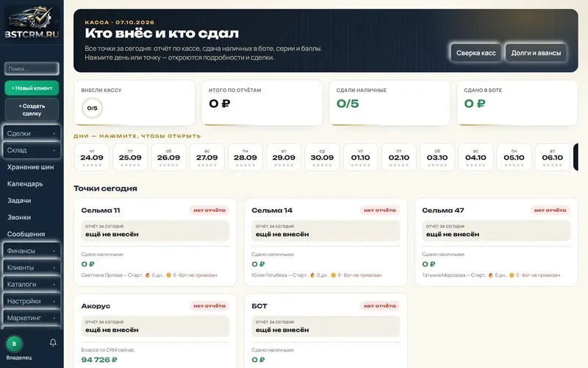Select day 24.09
588x368 pixels.
[92, 158]
